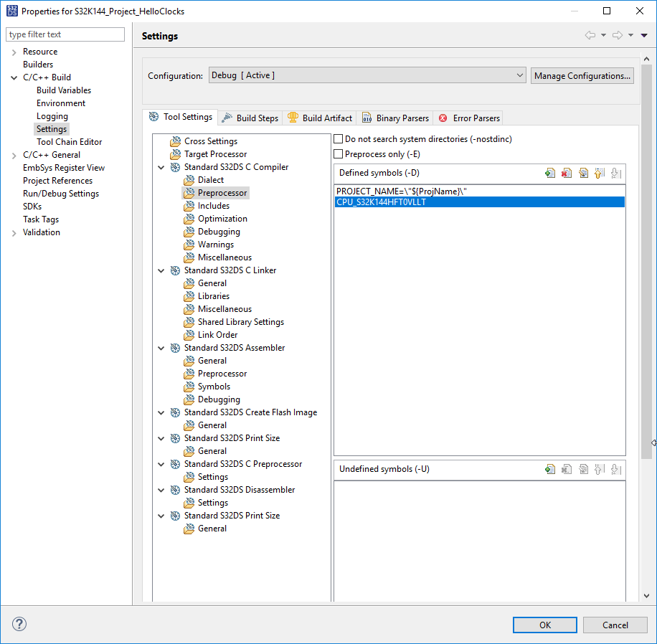
Task: Select Environment in tree
Action: click(61, 103)
